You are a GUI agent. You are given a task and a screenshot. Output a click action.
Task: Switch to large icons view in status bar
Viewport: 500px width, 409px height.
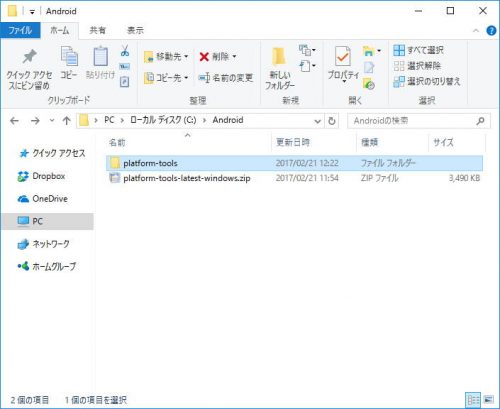[x=488, y=399]
